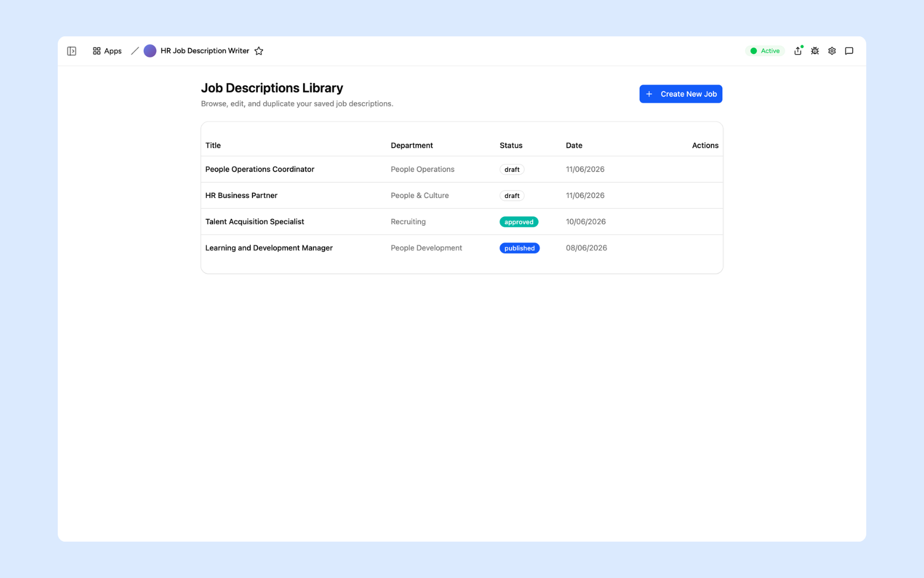Click the 10/06/2026 date cell
The image size is (924, 578).
click(586, 222)
